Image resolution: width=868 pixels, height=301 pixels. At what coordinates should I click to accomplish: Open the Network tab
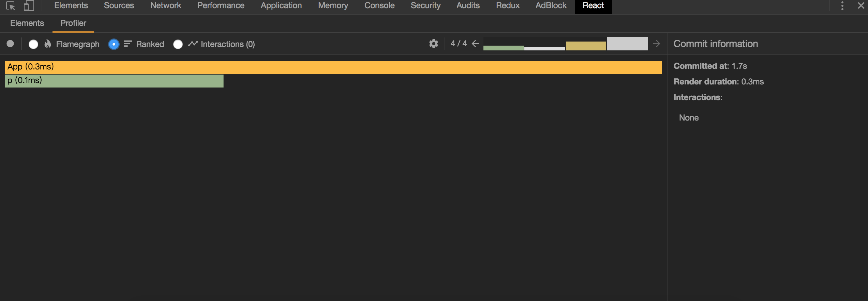pyautogui.click(x=166, y=5)
